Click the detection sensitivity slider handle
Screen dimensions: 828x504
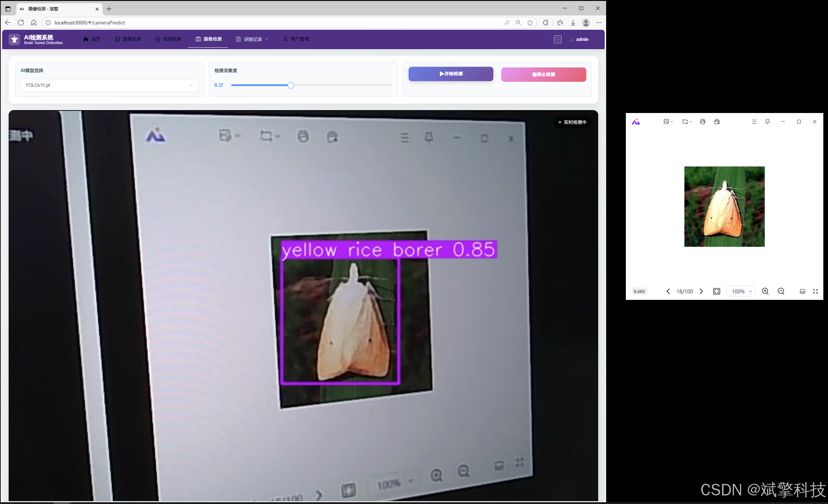pyautogui.click(x=291, y=85)
